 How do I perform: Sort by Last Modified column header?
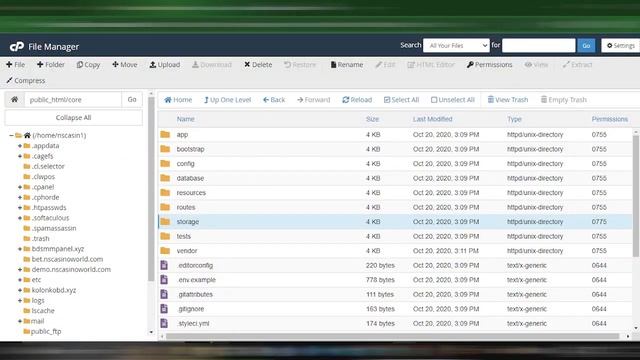(x=432, y=119)
